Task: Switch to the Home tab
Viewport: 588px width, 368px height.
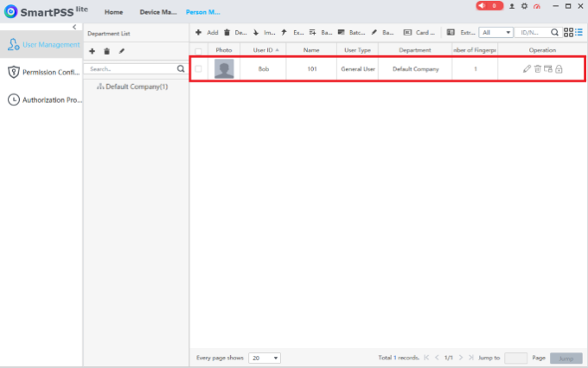Action: tap(113, 12)
